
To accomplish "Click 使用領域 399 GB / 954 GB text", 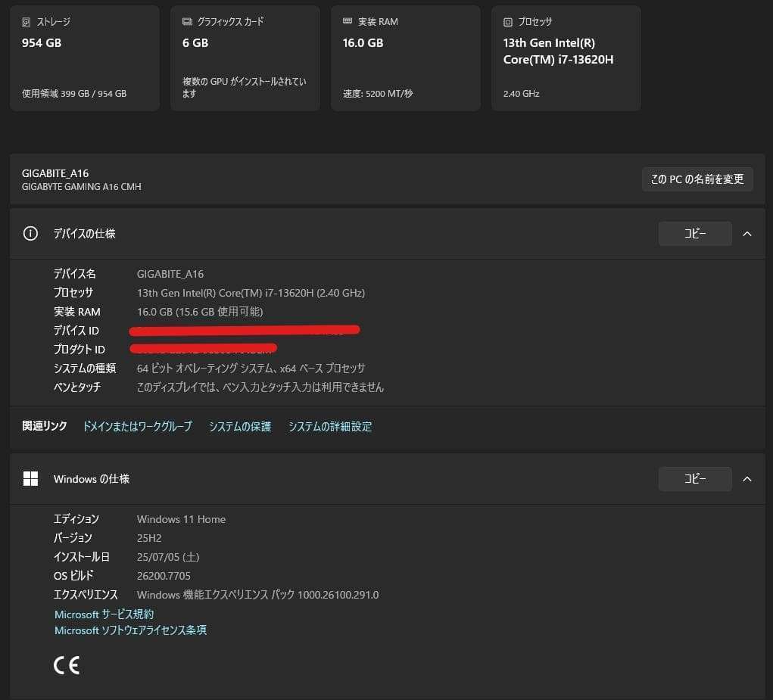I will coord(74,94).
